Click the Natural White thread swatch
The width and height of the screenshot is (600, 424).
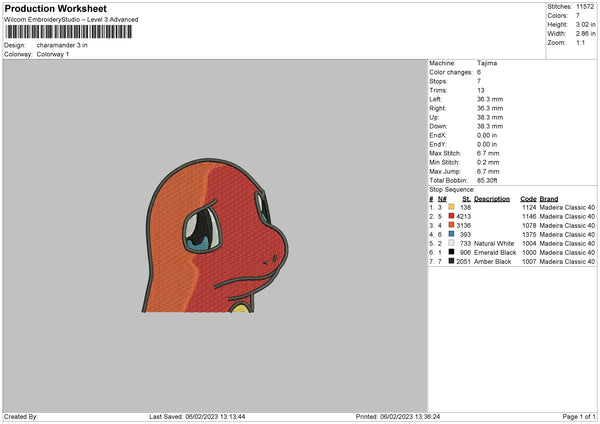click(x=452, y=243)
